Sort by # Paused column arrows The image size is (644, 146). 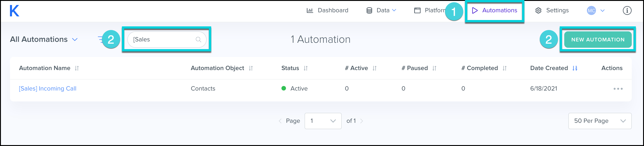[x=434, y=68]
